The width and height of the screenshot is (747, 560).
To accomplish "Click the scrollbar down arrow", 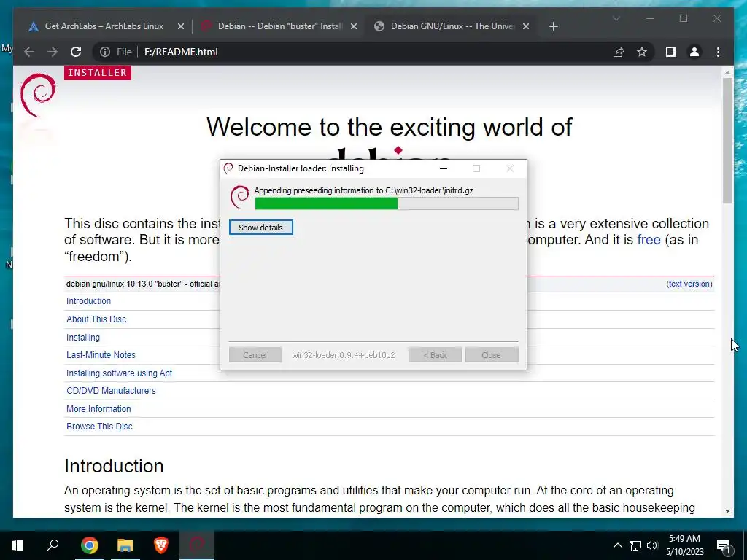I will pyautogui.click(x=727, y=511).
